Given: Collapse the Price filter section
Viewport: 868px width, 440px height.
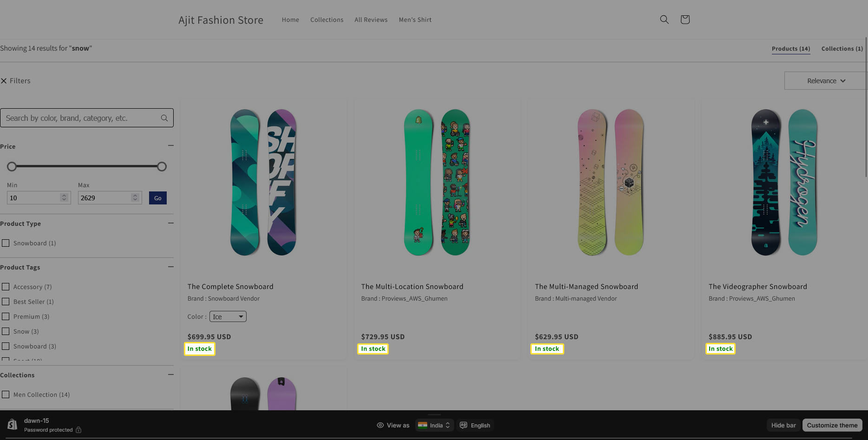Looking at the screenshot, I should [170, 146].
